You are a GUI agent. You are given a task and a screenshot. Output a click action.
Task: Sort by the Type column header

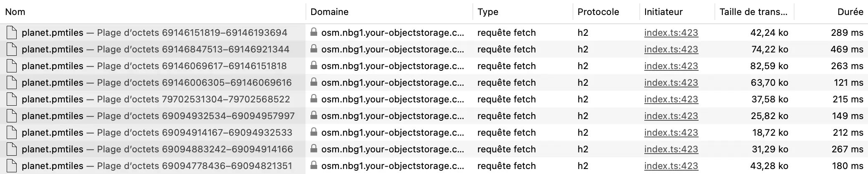click(x=488, y=12)
